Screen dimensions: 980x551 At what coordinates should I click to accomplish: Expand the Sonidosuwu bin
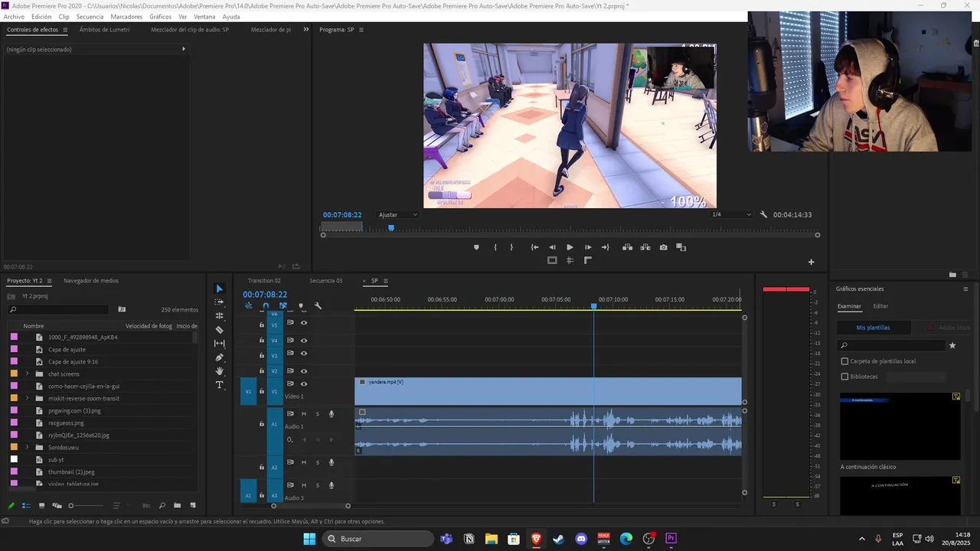pos(28,448)
